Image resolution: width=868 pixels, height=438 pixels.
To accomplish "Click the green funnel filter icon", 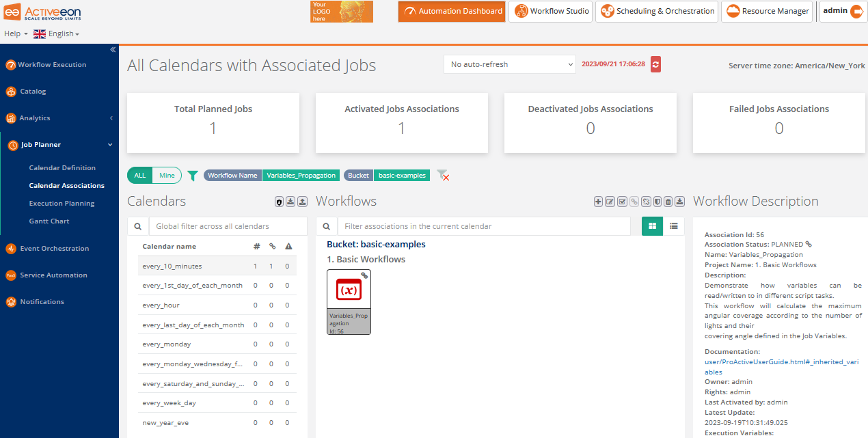I will click(x=193, y=176).
